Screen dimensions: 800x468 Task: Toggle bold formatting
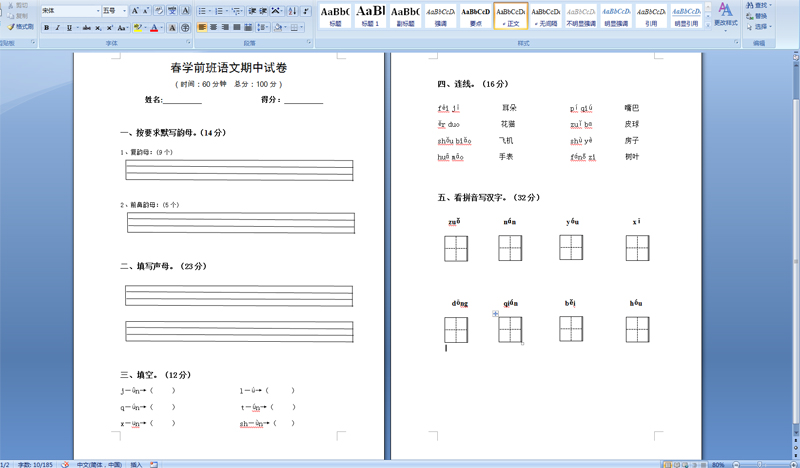46,28
